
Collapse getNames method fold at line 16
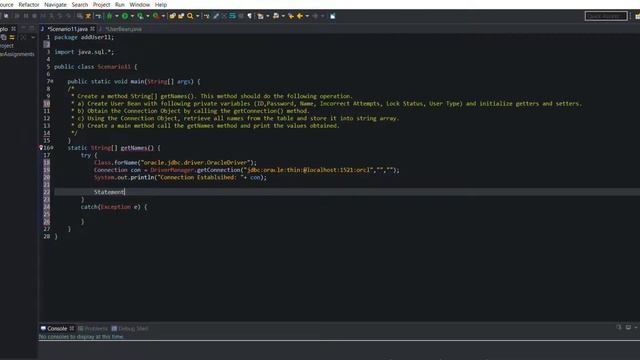[x=52, y=148]
